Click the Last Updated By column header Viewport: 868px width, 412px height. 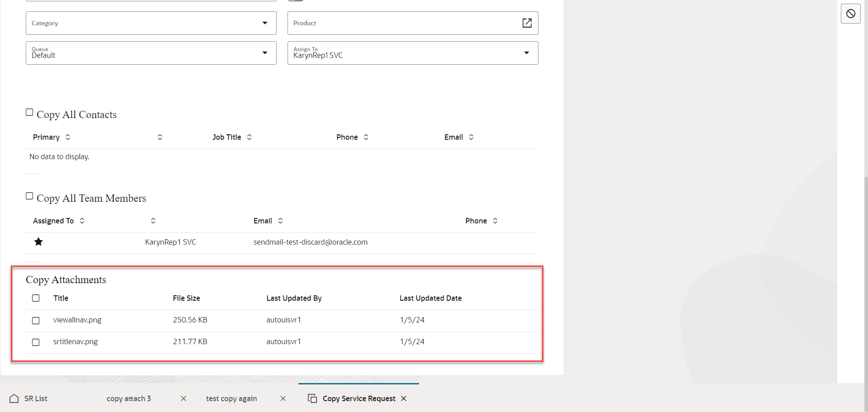[x=294, y=298]
